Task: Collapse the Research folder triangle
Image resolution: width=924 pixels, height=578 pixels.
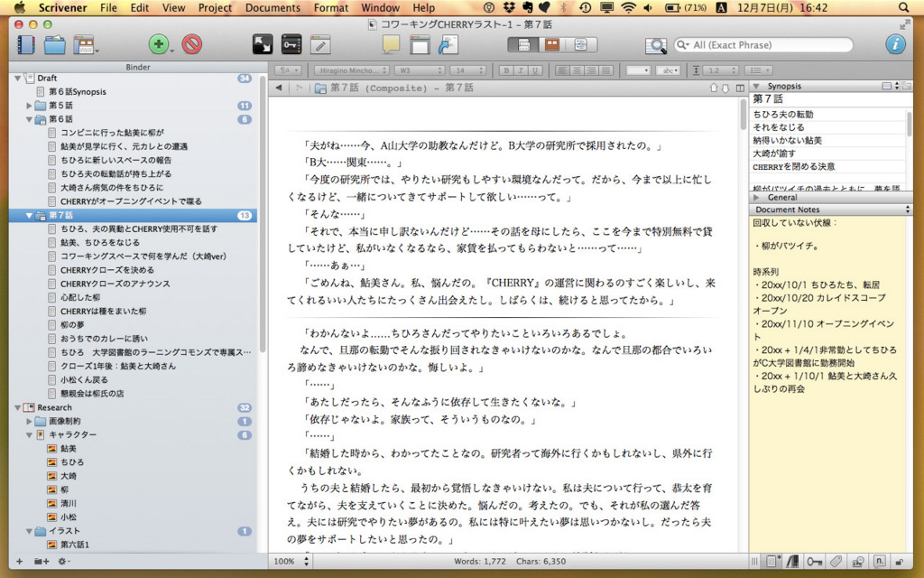Action: coord(18,407)
